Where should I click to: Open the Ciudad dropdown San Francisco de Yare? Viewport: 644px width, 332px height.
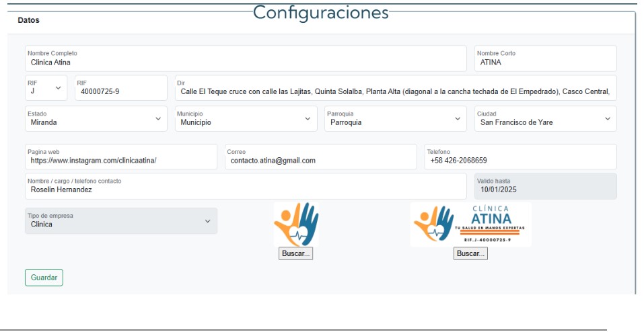[x=546, y=118]
